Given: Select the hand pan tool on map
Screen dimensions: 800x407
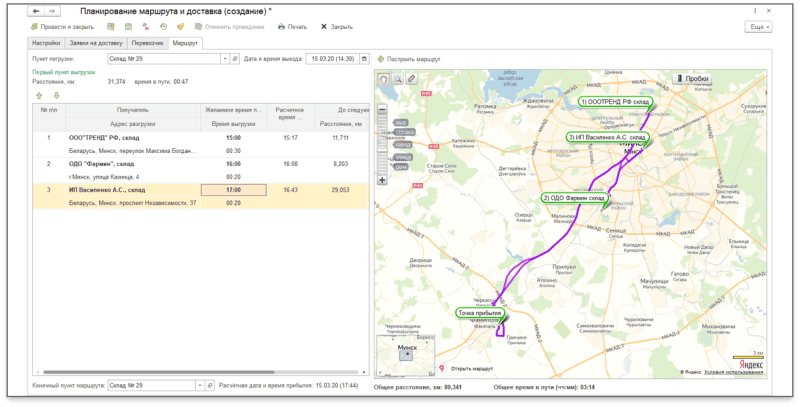Looking at the screenshot, I should [x=384, y=79].
